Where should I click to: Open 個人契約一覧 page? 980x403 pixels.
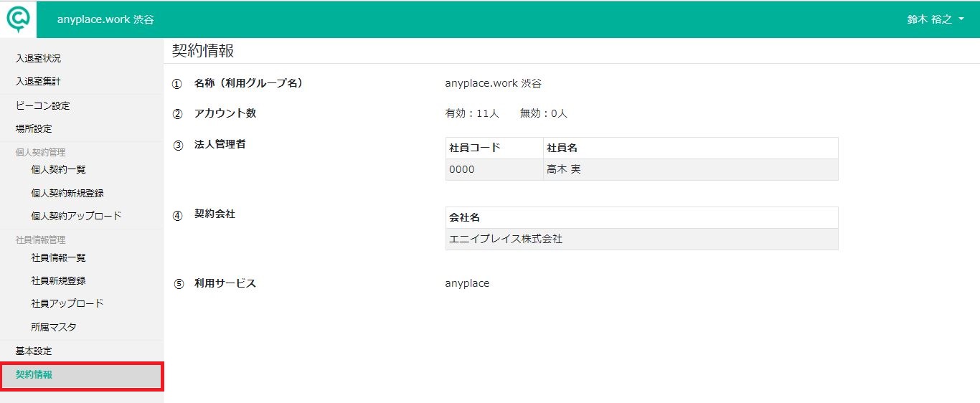(59, 170)
